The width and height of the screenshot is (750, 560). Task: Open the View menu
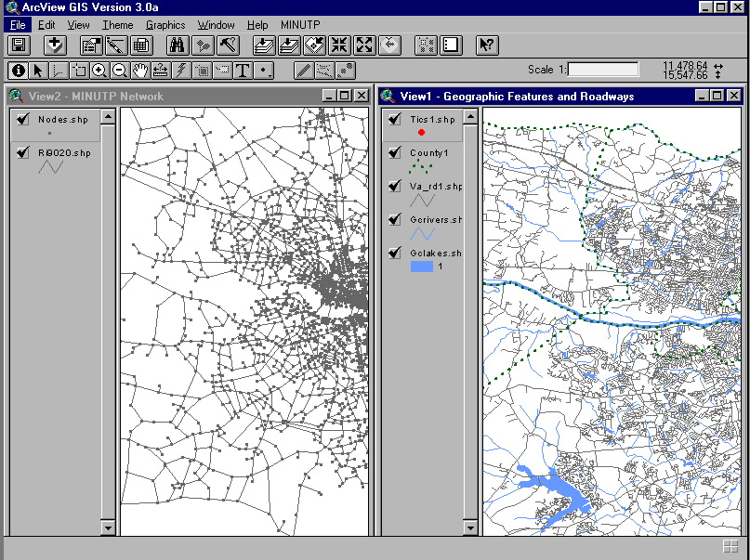[x=78, y=25]
